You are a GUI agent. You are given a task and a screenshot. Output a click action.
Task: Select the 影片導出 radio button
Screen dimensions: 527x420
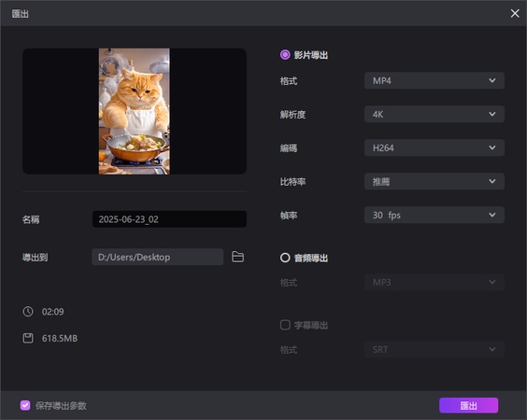pos(285,55)
